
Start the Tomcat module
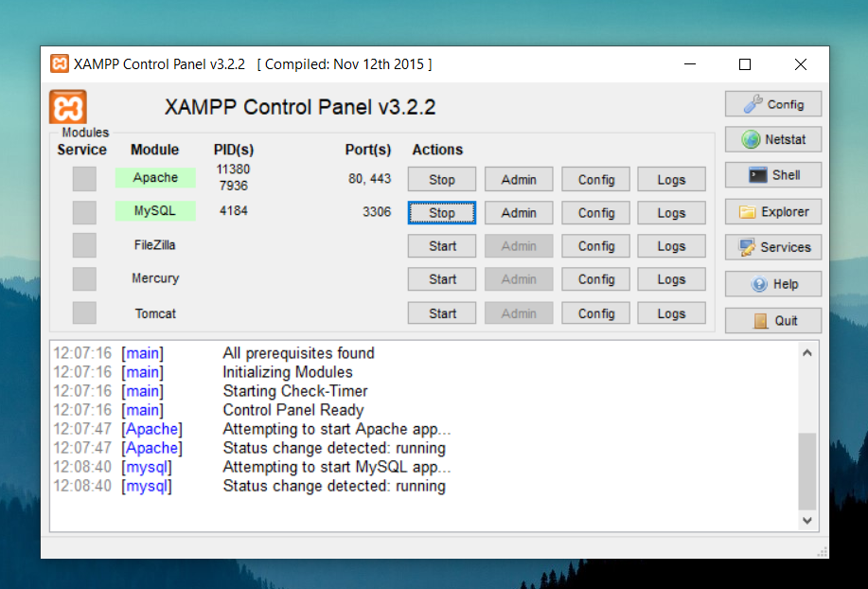pos(441,312)
